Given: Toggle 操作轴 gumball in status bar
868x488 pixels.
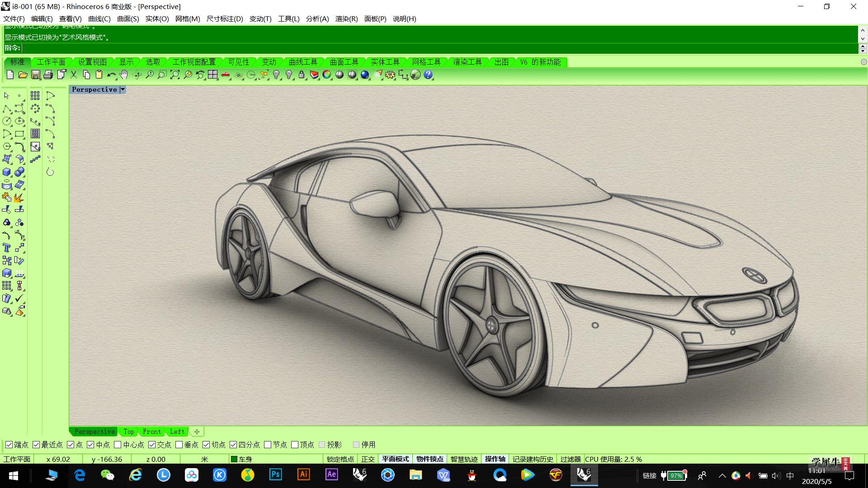Looking at the screenshot, I should click(495, 459).
